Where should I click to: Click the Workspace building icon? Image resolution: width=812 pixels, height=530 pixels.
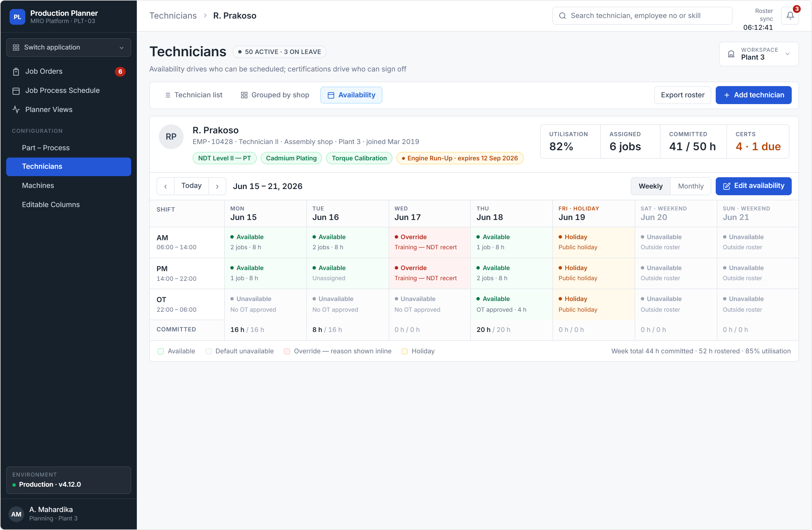click(731, 54)
